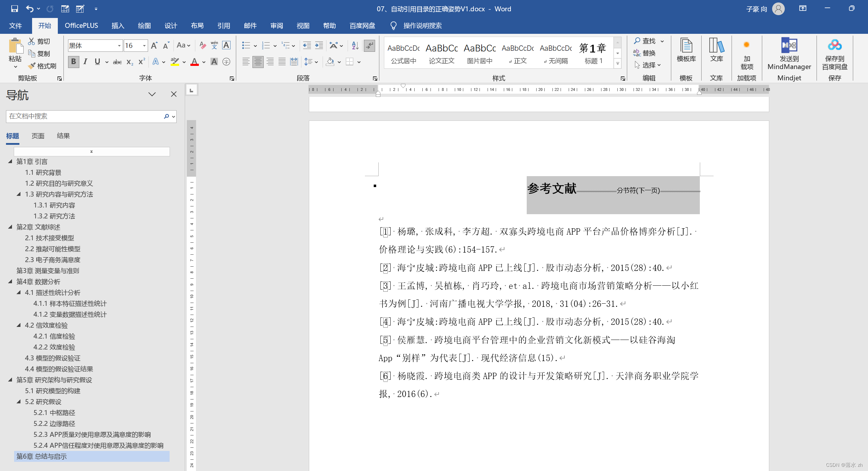Viewport: 868px width, 471px height.
Task: Click the Sort A-Z icon
Action: point(355,45)
